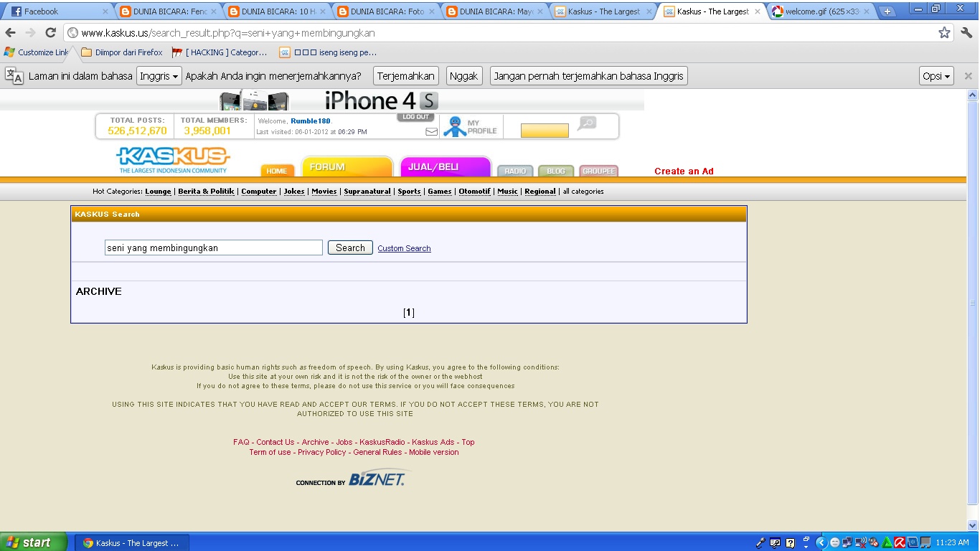This screenshot has width=980, height=551.
Task: Click the Avira red umbrella tray icon
Action: [x=899, y=543]
